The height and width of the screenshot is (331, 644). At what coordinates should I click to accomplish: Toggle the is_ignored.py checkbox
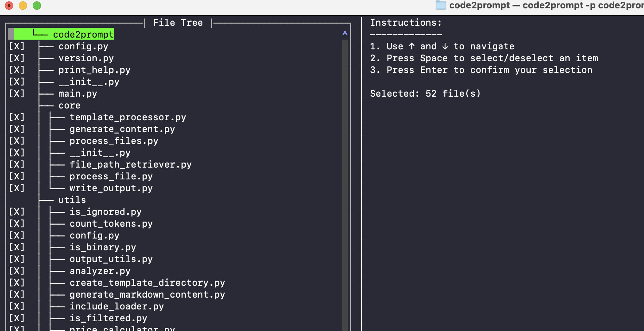point(17,212)
